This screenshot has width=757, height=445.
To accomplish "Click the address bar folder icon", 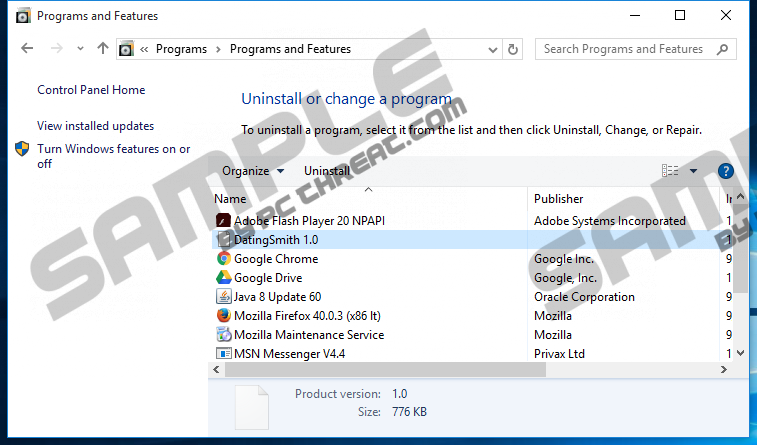I will (126, 49).
